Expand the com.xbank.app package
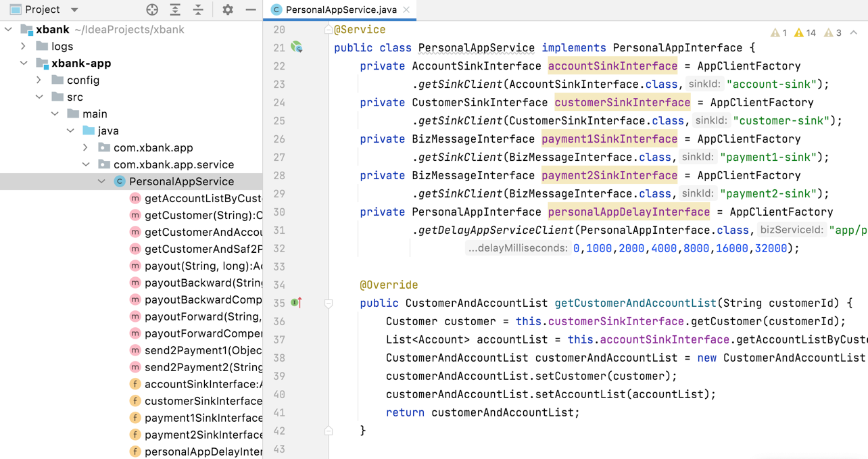Image resolution: width=868 pixels, height=459 pixels. (86, 147)
